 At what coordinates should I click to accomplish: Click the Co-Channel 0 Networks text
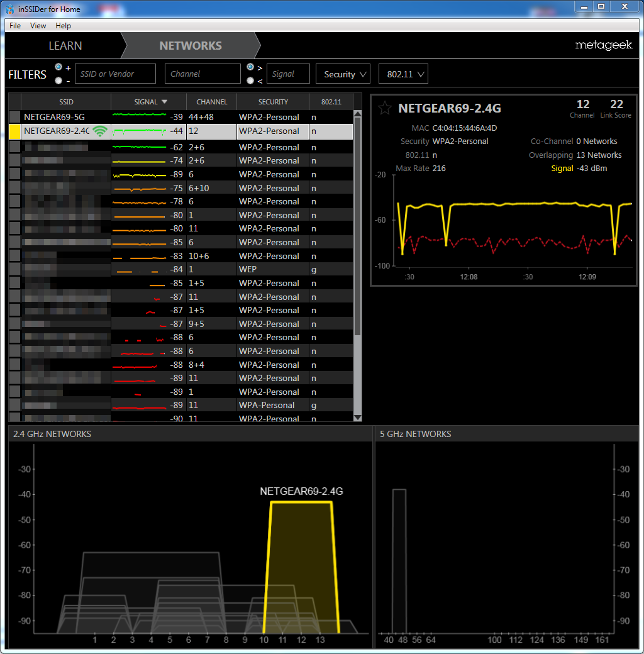574,141
